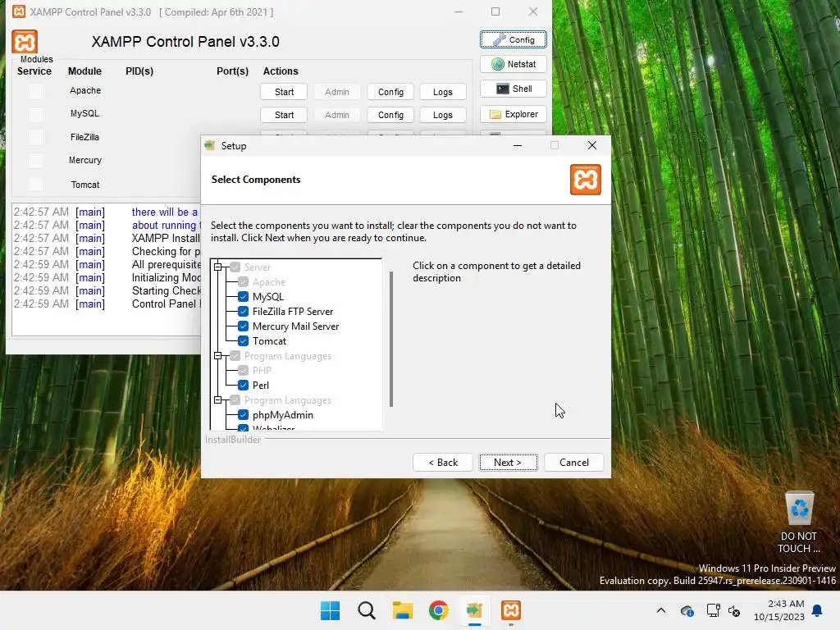840x630 pixels.
Task: Open Shell in XAMPP Control Panel
Action: click(x=514, y=89)
